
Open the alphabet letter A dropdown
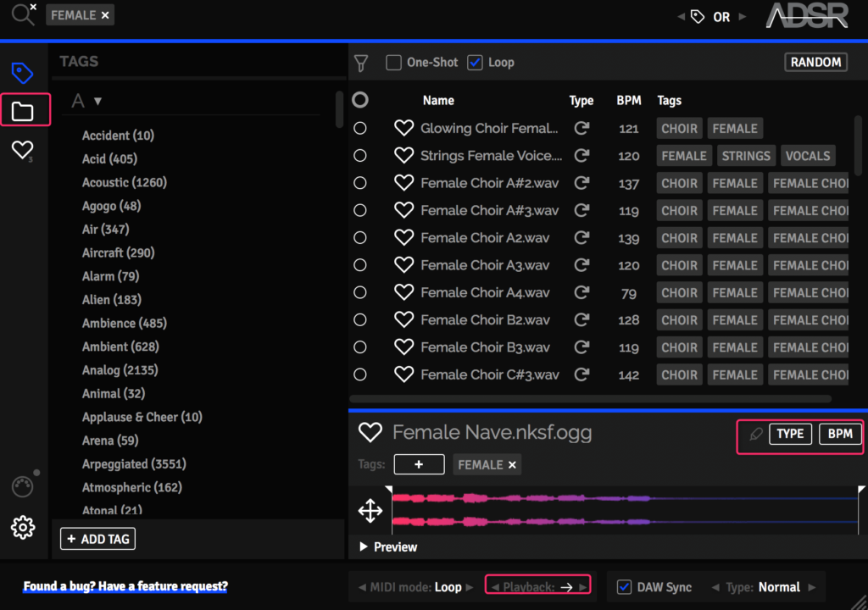pos(88,101)
